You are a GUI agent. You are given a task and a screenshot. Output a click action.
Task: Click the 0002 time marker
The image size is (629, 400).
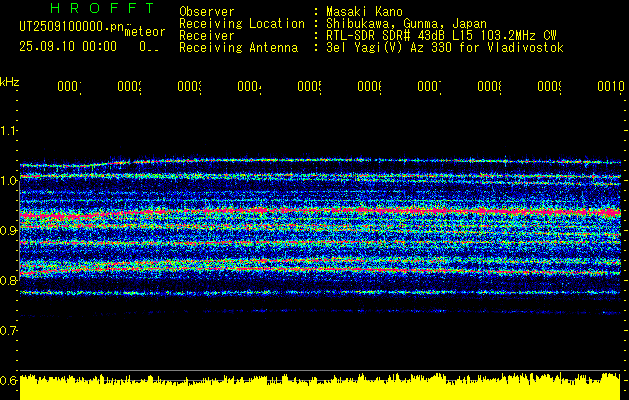point(129,86)
